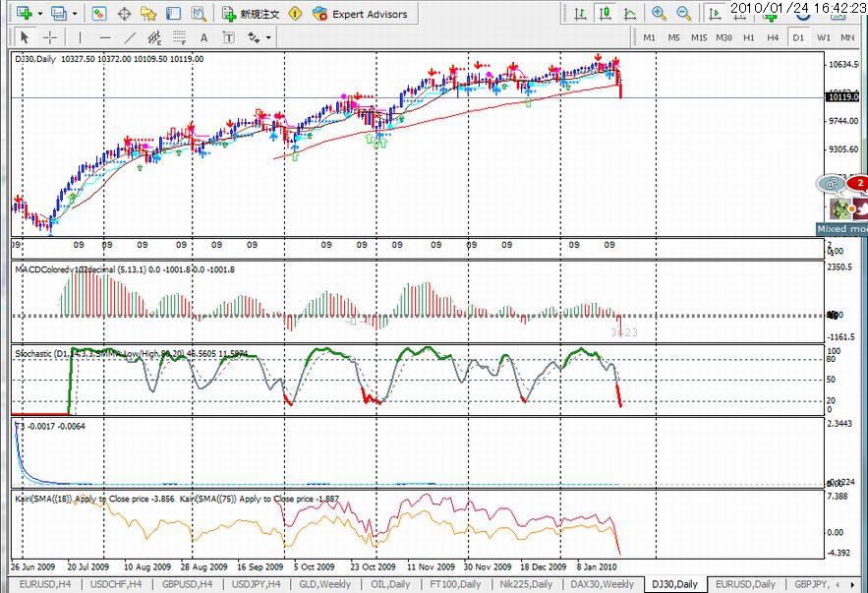Image resolution: width=868 pixels, height=593 pixels.
Task: Select the Fibonacci retracement tool
Action: pos(179,37)
